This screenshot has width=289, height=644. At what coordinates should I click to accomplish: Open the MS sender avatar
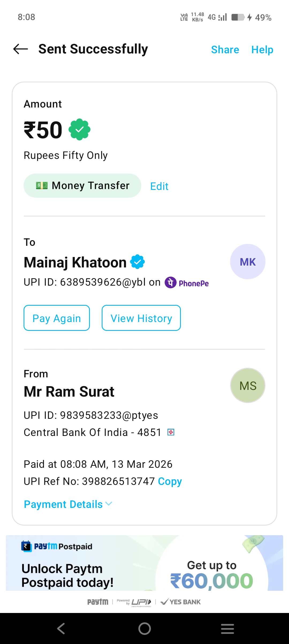point(248,386)
